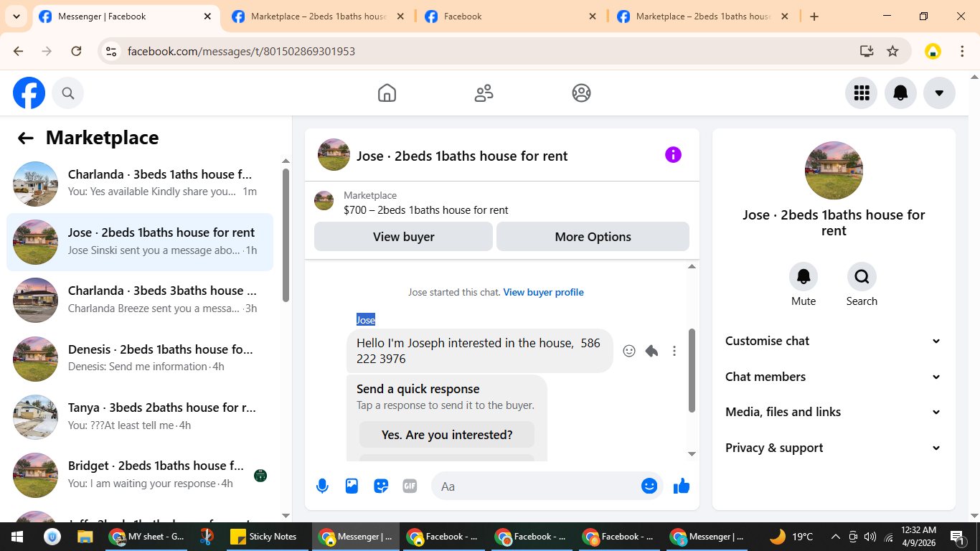Open the Windows notification center
980x551 pixels.
[957, 537]
